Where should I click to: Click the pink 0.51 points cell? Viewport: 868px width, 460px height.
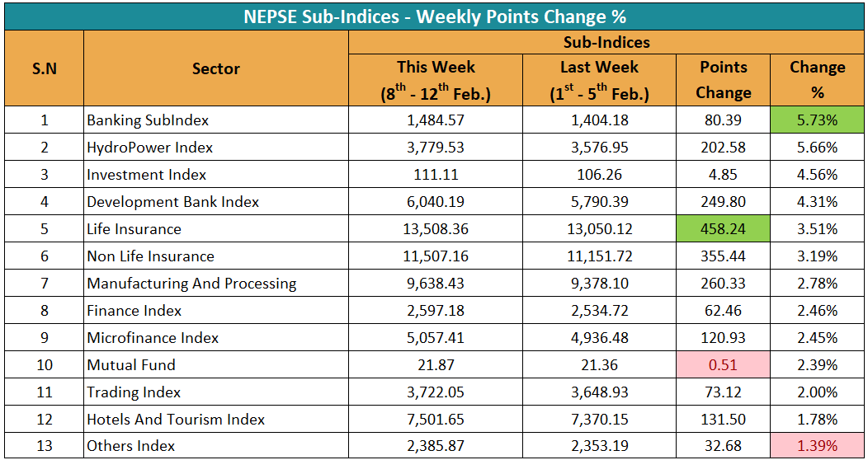pos(723,365)
